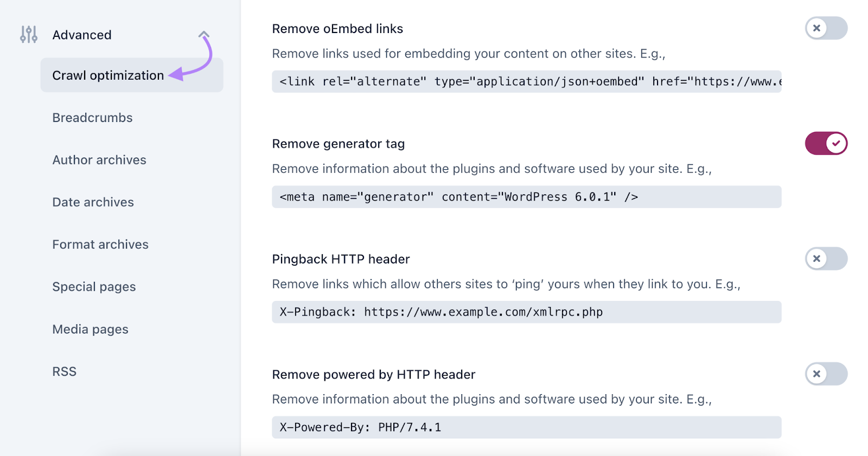This screenshot has height=456, width=868.
Task: Select Media pages in sidebar
Action: [90, 329]
